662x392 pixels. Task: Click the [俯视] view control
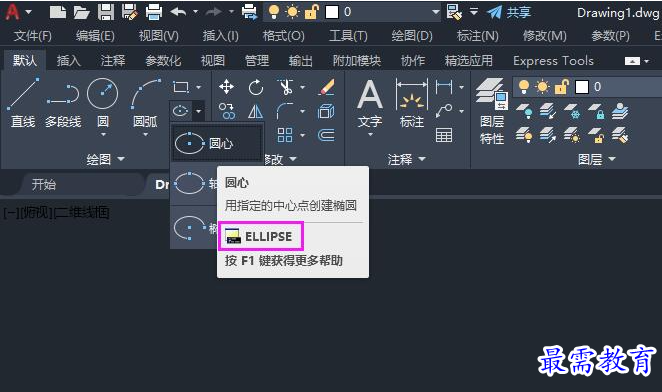[36, 212]
